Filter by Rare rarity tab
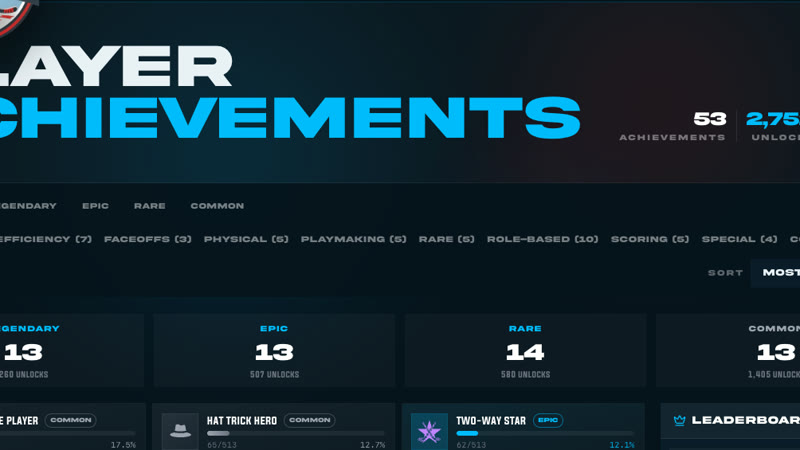The width and height of the screenshot is (800, 450). pyautogui.click(x=149, y=206)
